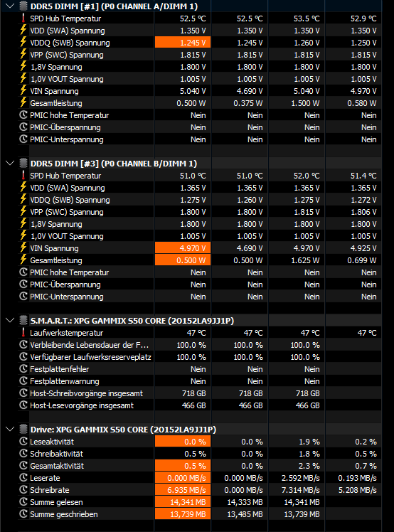The width and height of the screenshot is (394, 532).
Task: Select the highlighted 6.935 MB/s Schreibrate value
Action: 183,490
